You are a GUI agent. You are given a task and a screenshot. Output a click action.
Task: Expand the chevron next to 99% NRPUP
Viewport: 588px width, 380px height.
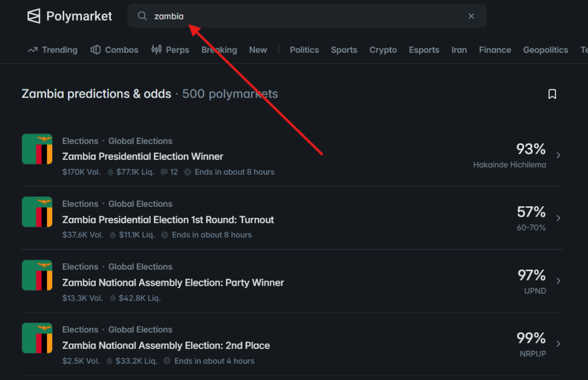(x=558, y=344)
